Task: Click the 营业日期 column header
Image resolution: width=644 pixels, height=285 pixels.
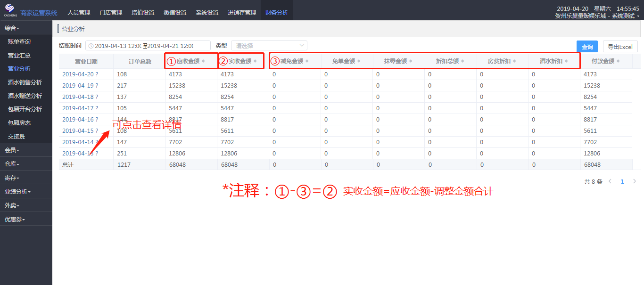Action: coord(86,61)
